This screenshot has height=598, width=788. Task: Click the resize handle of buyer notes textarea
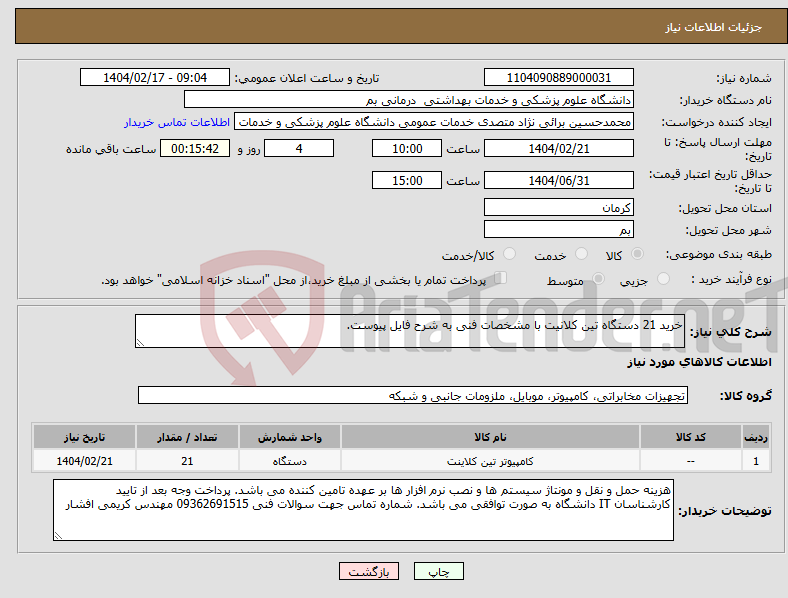coord(58,536)
